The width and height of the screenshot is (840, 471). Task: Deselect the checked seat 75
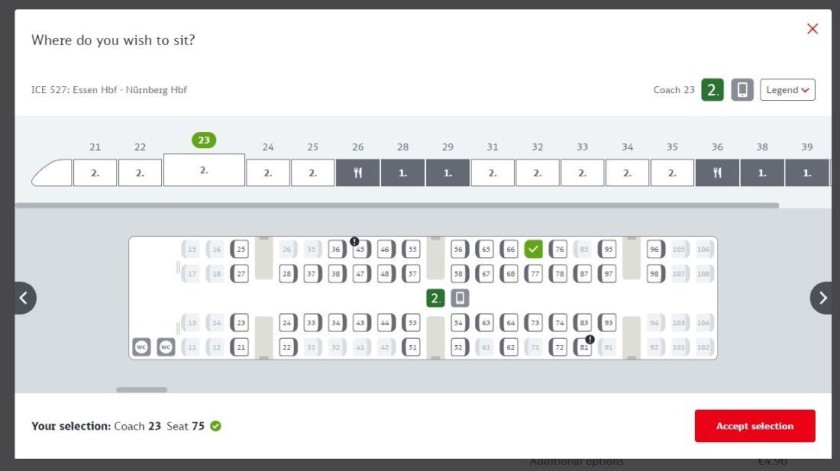[534, 249]
